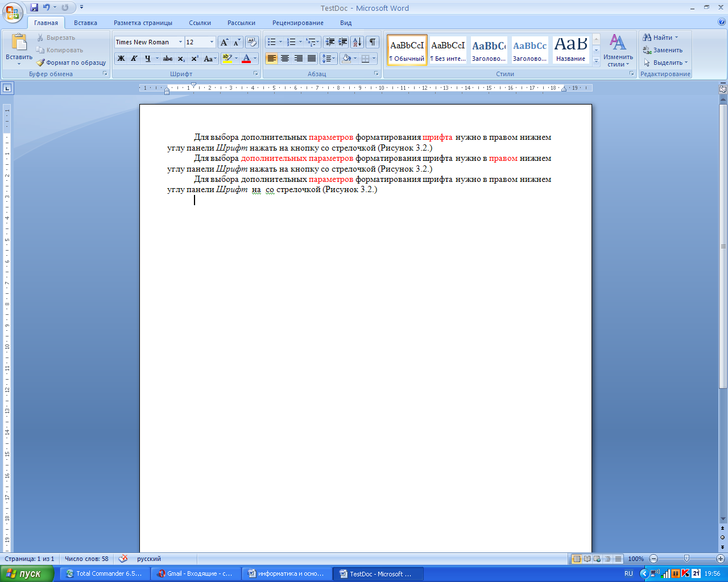
Task: Decrease the font size with the shrink icon
Action: point(237,42)
